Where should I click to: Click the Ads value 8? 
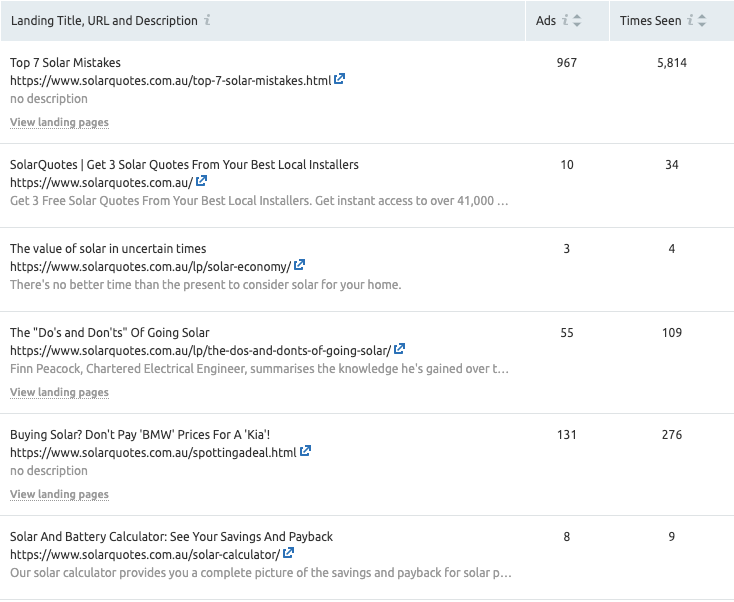click(x=566, y=536)
